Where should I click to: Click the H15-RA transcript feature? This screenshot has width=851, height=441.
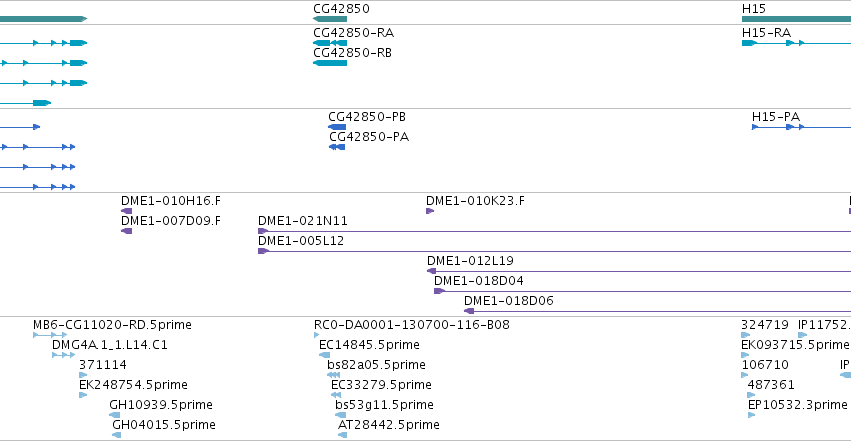[x=796, y=43]
